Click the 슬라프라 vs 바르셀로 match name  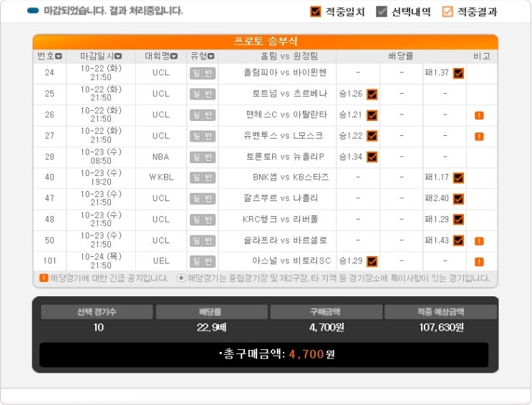click(286, 240)
